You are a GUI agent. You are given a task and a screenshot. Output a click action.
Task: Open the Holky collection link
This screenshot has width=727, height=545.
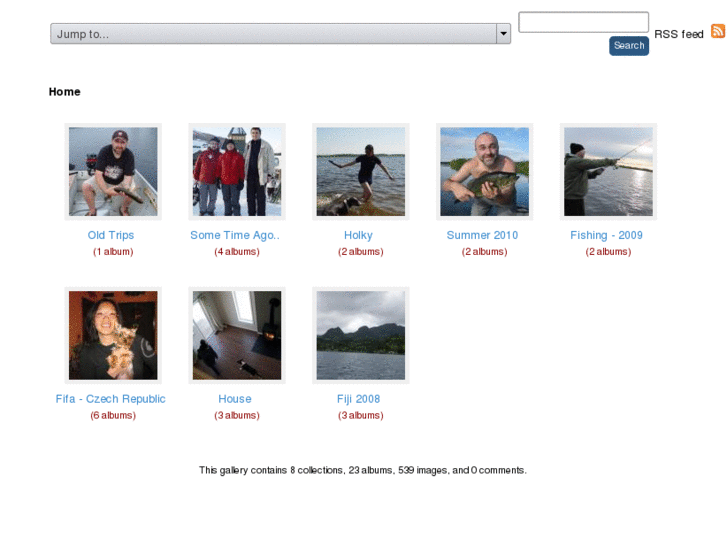[358, 235]
